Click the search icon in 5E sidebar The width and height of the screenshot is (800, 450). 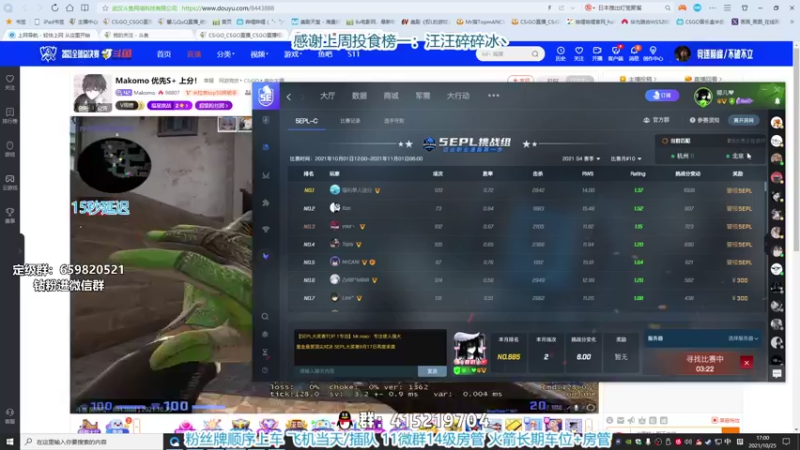coord(265,316)
